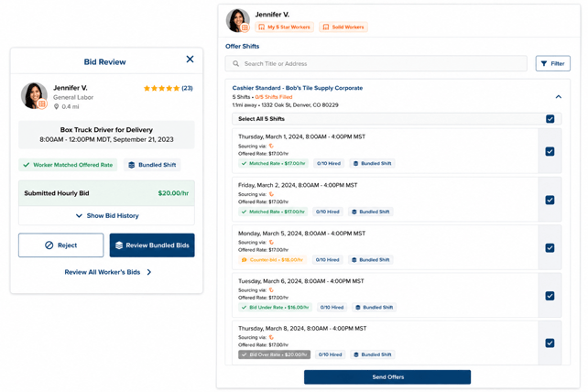Screen dimensions: 588x392
Task: Click the sourcing icon on Thursday, March 1 shift
Action: tap(271, 146)
